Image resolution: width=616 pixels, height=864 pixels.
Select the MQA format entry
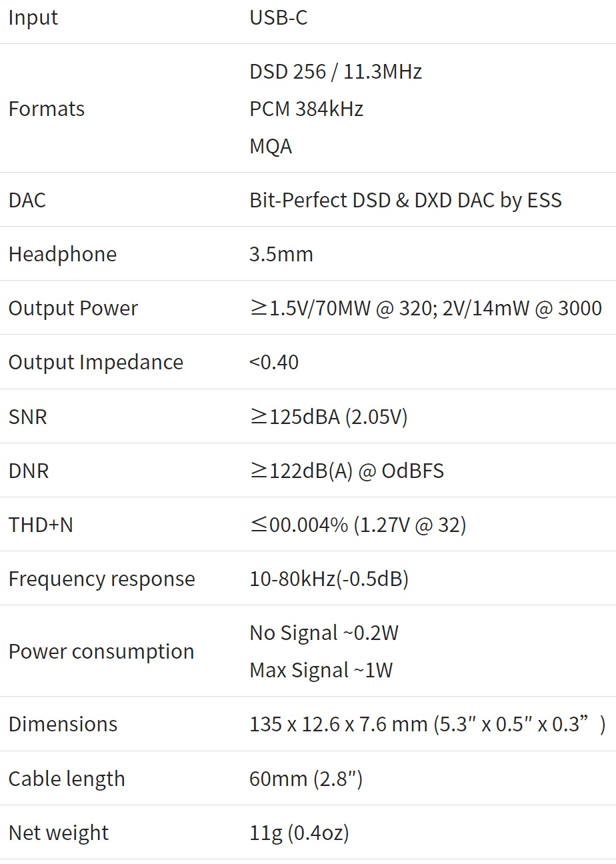tap(271, 146)
